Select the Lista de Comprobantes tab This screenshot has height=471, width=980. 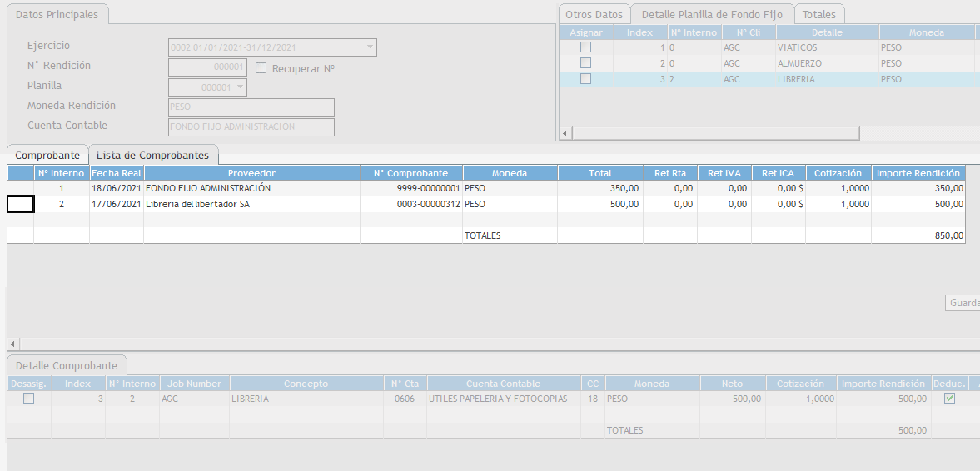click(153, 156)
